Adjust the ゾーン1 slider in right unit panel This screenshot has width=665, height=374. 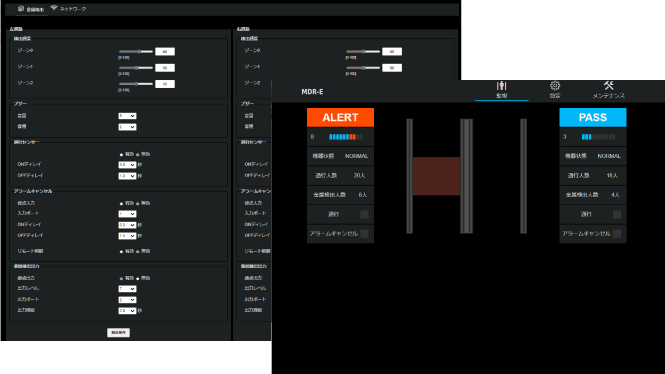pyautogui.click(x=363, y=67)
